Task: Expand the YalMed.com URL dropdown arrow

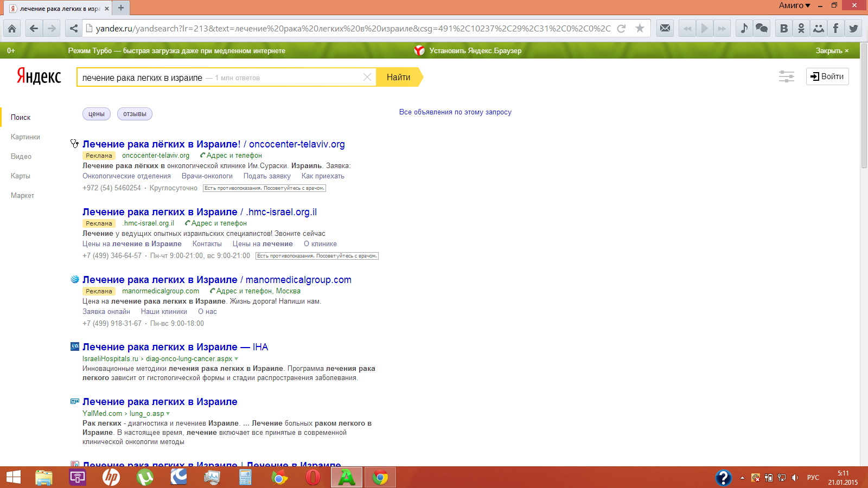Action: coord(168,414)
